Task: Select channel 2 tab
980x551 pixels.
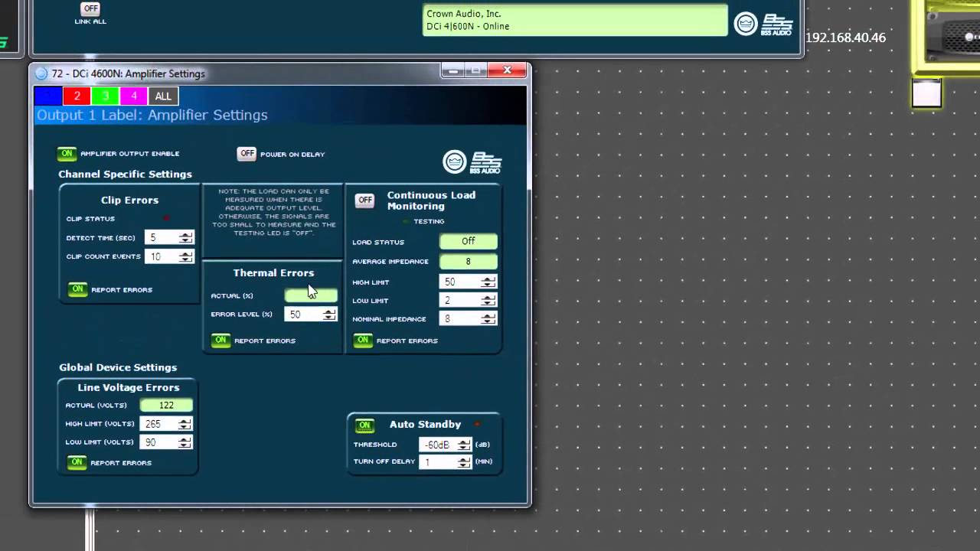Action: click(x=77, y=96)
